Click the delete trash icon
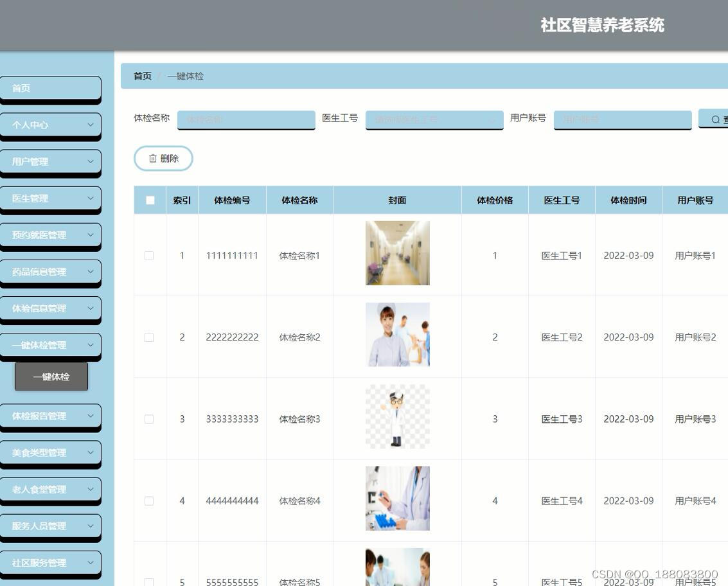 152,158
